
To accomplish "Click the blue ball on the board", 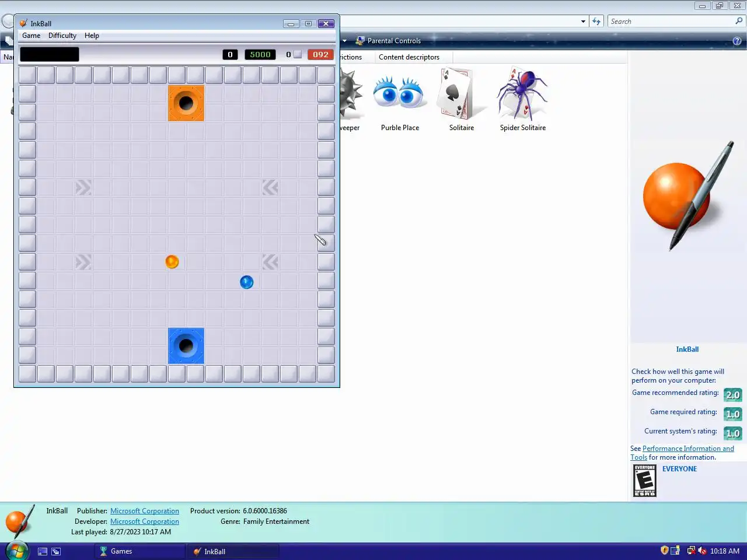I will pos(247,282).
